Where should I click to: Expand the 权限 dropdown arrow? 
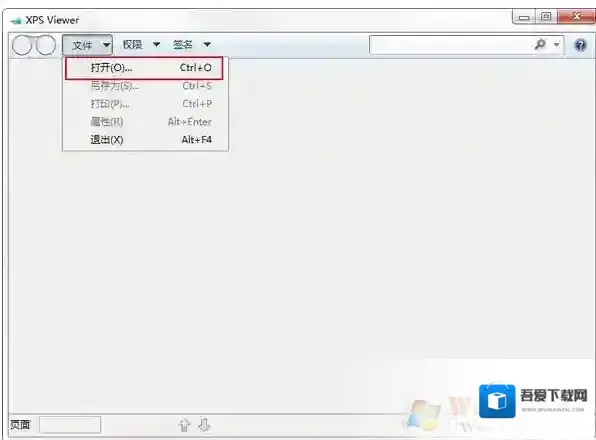[x=156, y=45]
